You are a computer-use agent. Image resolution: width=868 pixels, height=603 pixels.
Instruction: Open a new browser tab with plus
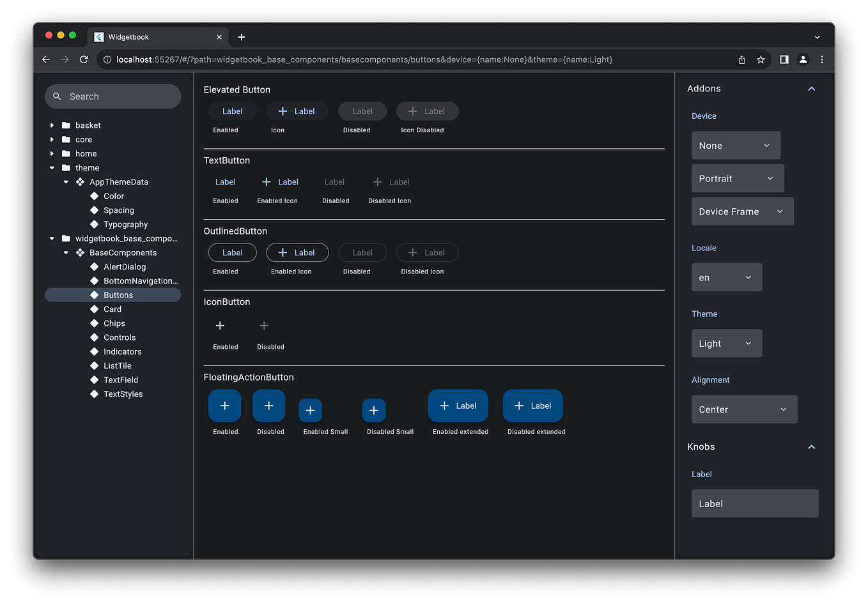pos(242,37)
